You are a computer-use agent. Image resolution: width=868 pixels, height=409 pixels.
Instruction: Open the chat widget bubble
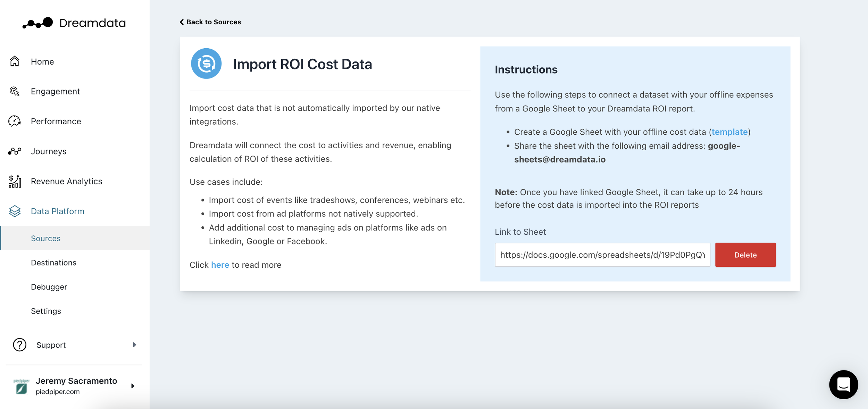click(x=843, y=384)
